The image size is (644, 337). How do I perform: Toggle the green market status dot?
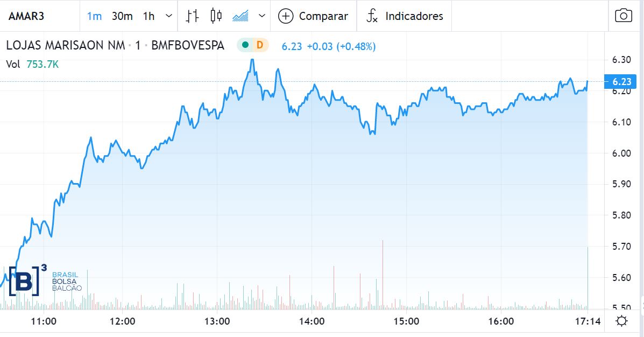click(x=246, y=45)
